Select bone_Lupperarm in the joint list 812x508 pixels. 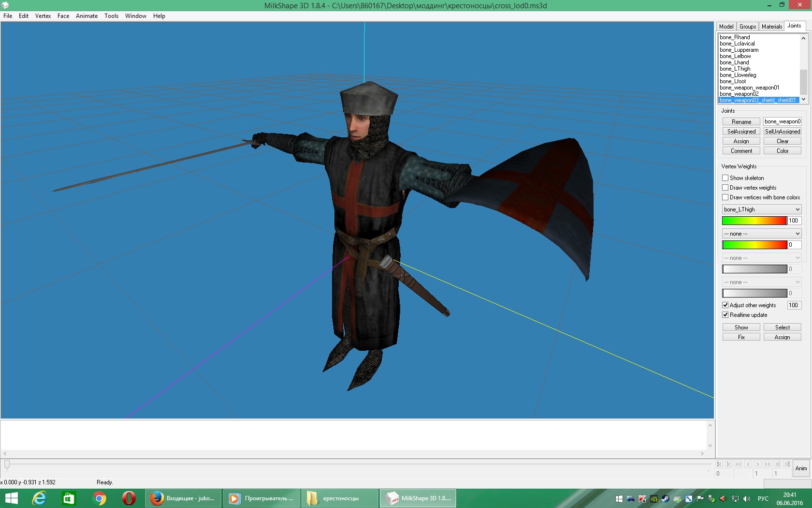click(x=739, y=50)
